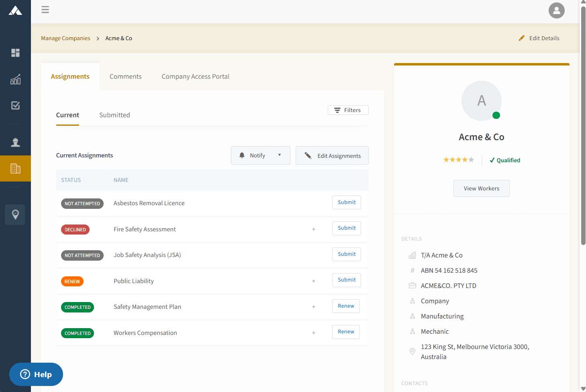
Task: Renew the Safety Management Plan
Action: click(346, 306)
